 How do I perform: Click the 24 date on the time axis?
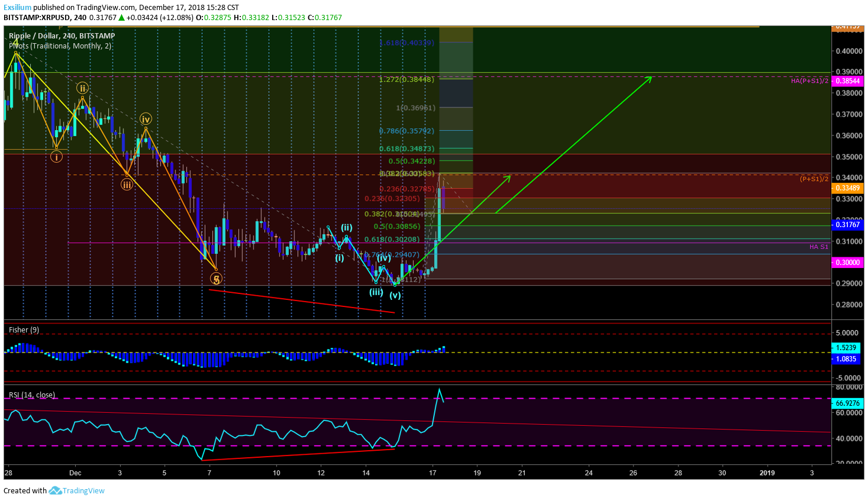[x=589, y=473]
